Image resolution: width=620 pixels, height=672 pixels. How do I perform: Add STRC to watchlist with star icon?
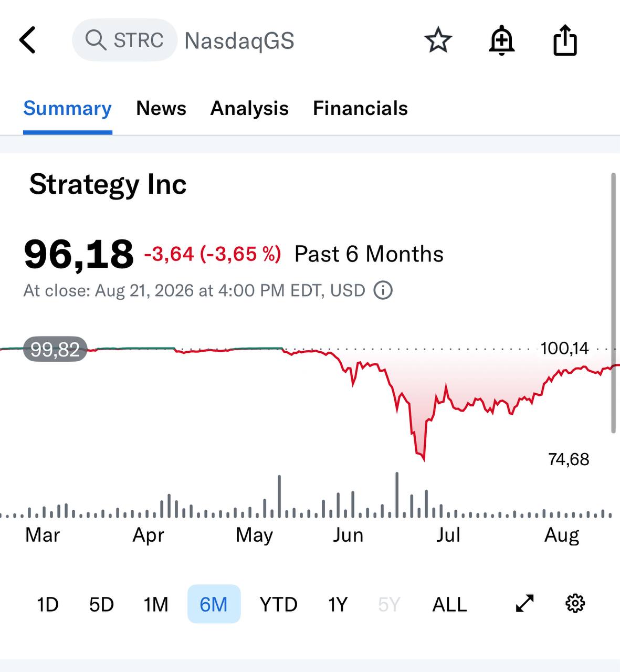[x=438, y=40]
